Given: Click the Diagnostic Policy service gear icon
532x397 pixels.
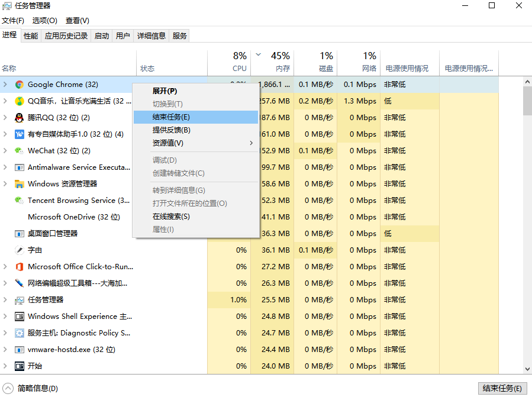Looking at the screenshot, I should (20, 333).
